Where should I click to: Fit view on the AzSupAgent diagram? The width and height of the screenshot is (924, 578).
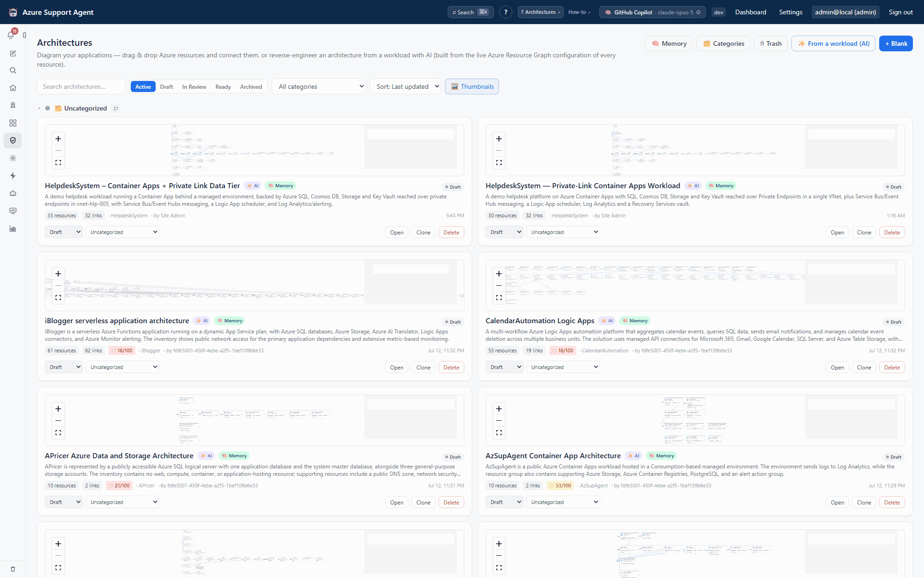(x=499, y=433)
